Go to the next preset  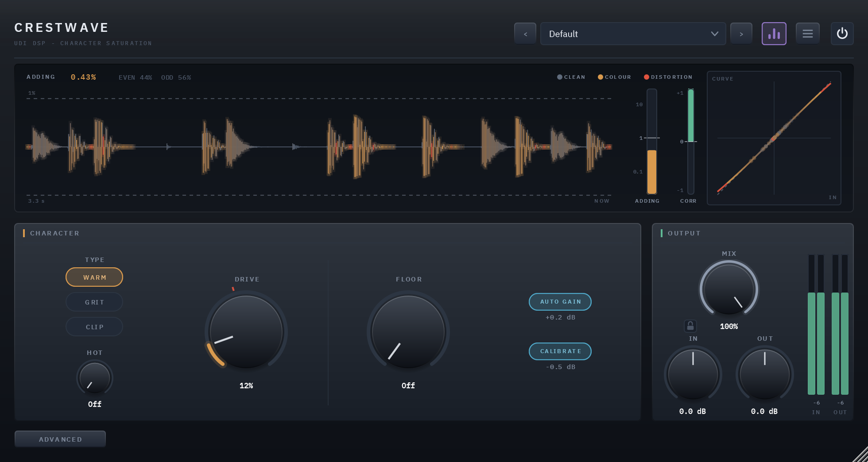point(741,34)
